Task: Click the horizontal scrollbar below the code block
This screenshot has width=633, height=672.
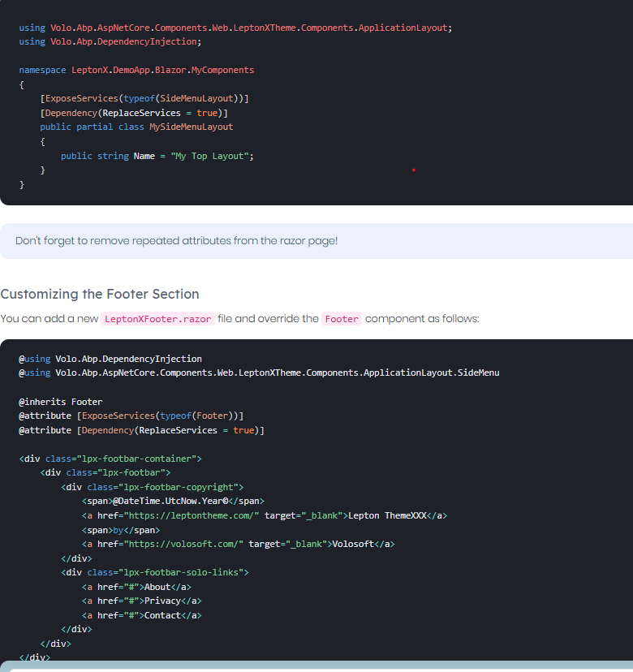Action: (316, 666)
